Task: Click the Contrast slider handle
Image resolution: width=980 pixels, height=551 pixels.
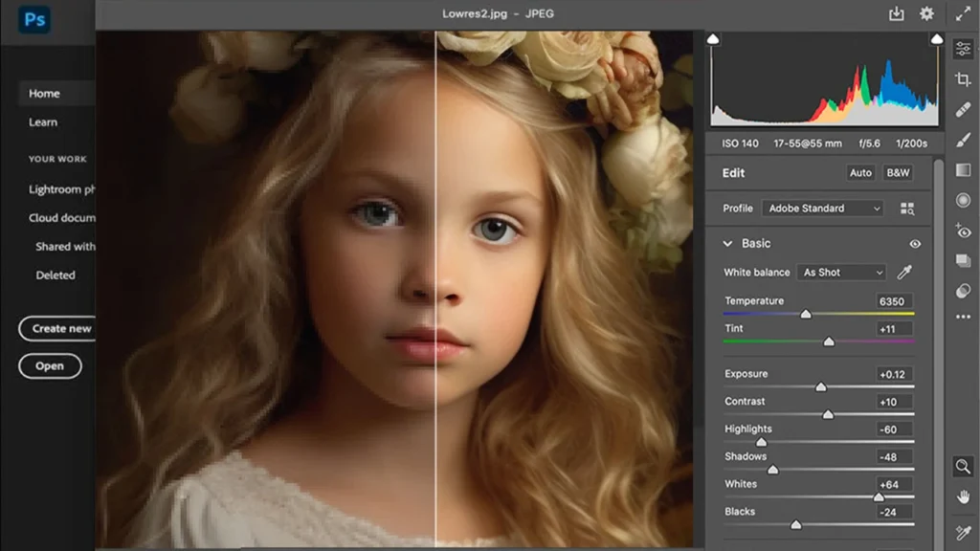Action: click(x=828, y=414)
